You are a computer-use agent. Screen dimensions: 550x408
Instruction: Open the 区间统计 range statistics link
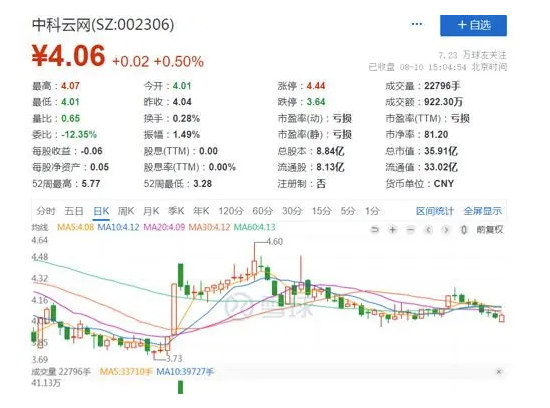[x=435, y=211]
